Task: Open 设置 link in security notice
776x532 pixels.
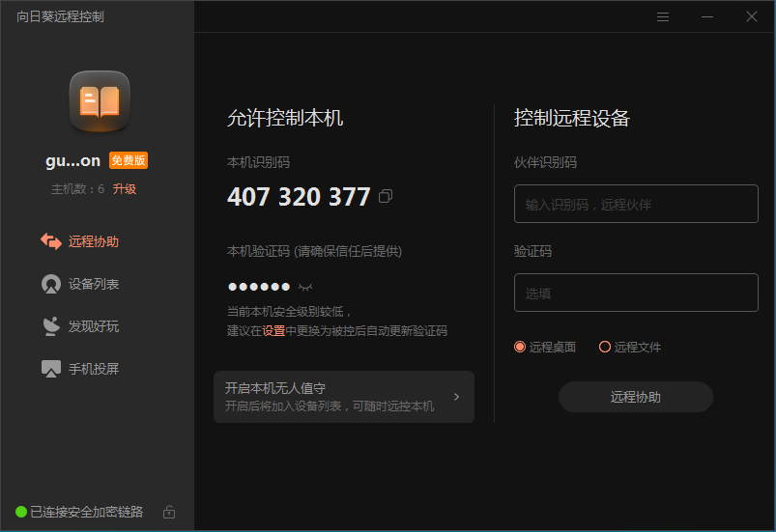Action: tap(273, 331)
